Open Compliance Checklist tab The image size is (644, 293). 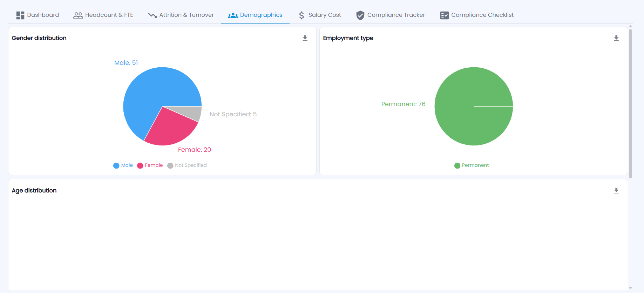[477, 15]
